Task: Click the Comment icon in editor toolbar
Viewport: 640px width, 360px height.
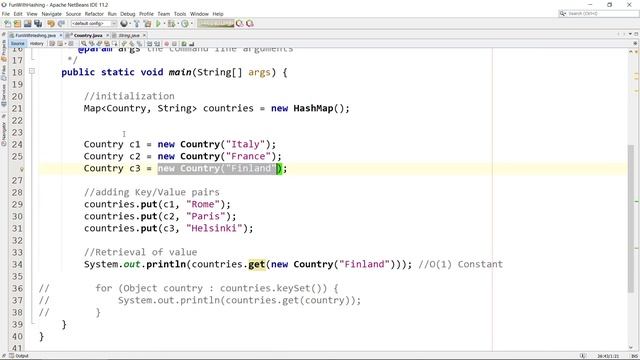Action: click(184, 43)
